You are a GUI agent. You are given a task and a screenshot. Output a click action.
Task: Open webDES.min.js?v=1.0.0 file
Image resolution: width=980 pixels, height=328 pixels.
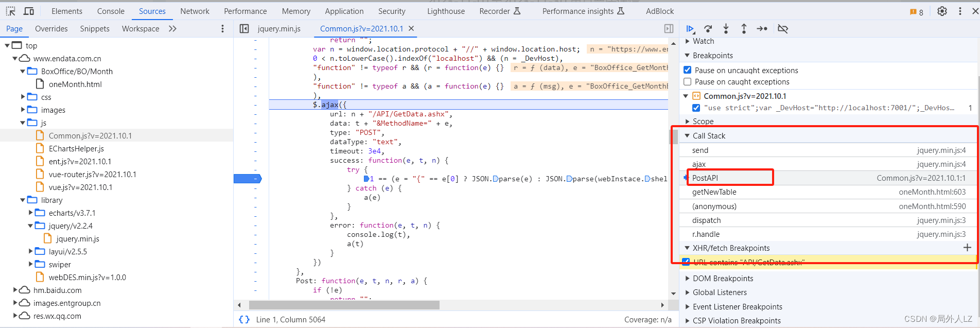point(87,278)
